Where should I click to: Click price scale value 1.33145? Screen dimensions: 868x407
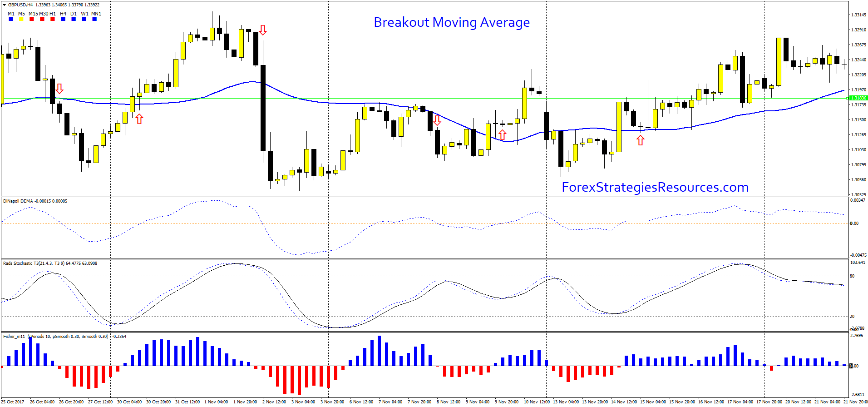(x=858, y=15)
